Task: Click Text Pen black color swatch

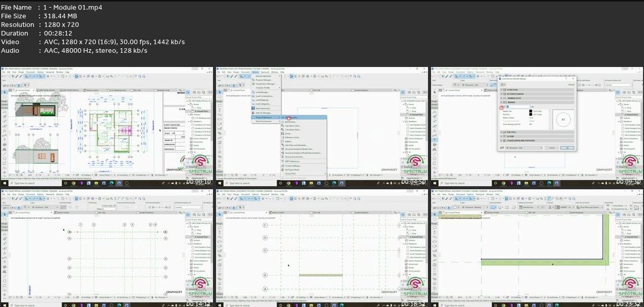Action: tap(530, 115)
